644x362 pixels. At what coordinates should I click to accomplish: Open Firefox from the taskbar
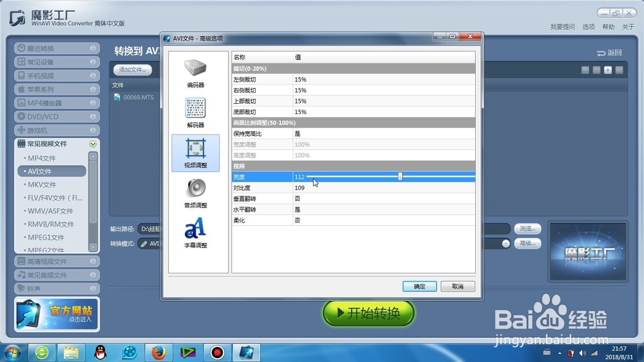coord(158,352)
